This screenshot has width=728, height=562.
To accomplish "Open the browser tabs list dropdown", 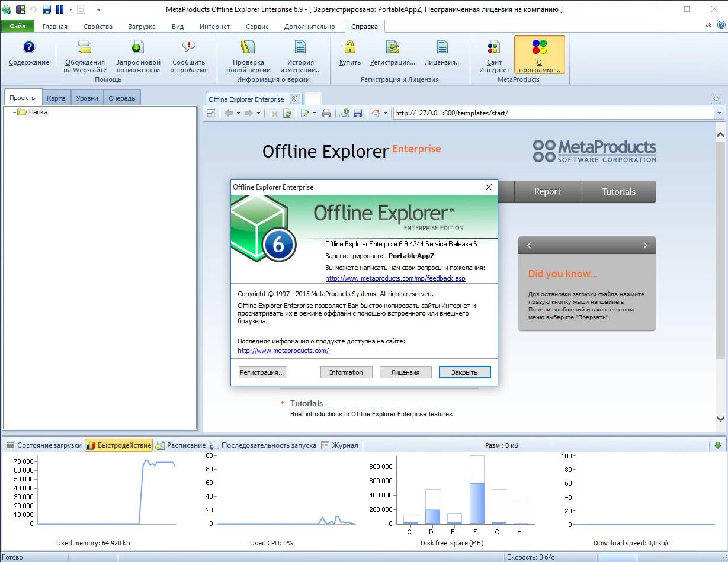I will tap(716, 99).
